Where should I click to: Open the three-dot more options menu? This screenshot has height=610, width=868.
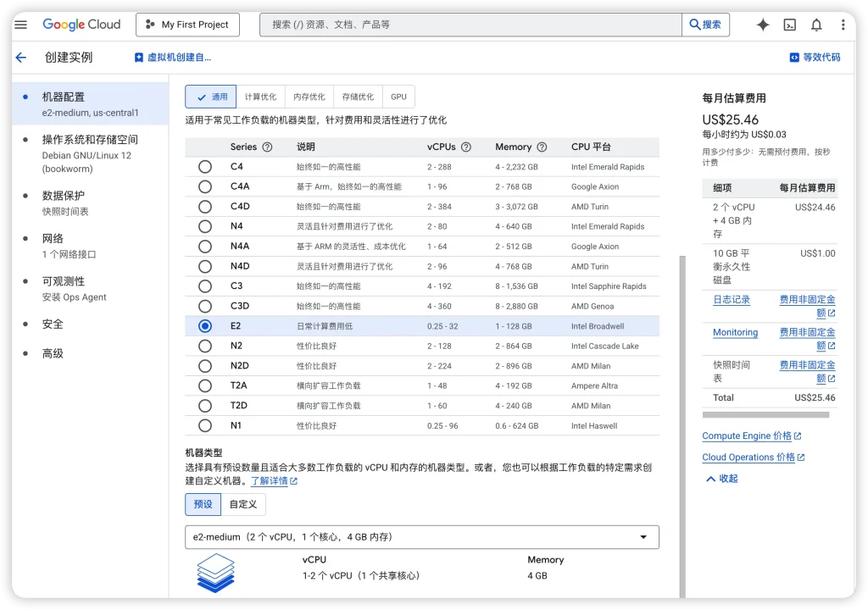tap(843, 25)
